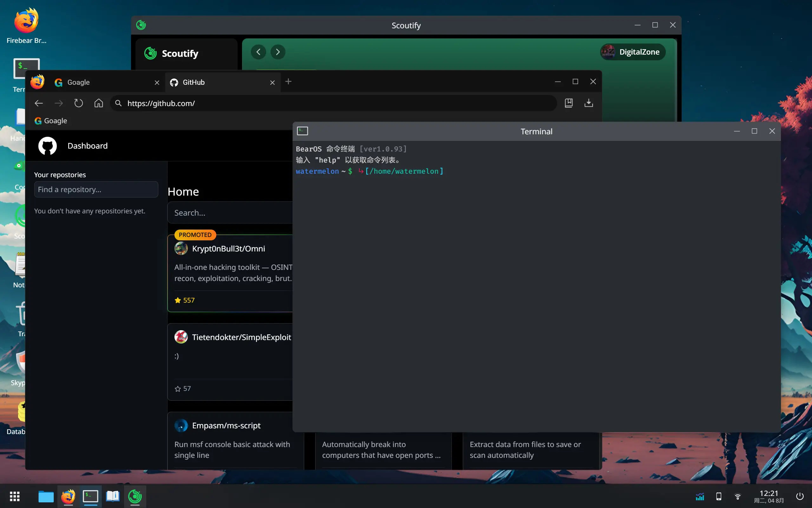Image resolution: width=812 pixels, height=508 pixels.
Task: Minimize the Scoutify window
Action: click(x=638, y=25)
